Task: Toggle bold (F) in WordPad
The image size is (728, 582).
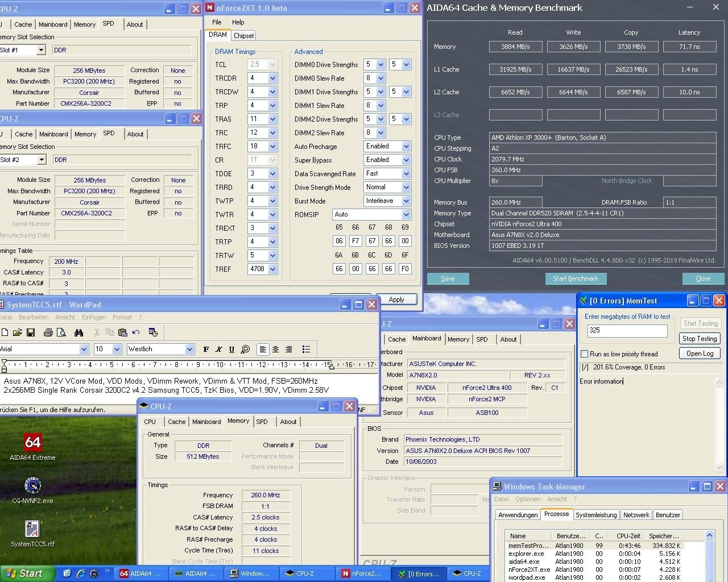Action: coord(206,350)
